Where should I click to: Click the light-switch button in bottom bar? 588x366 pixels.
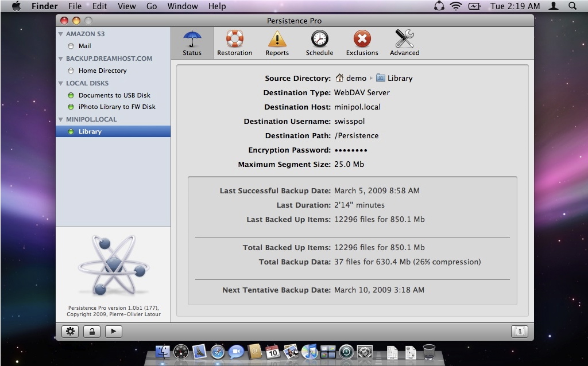[520, 331]
